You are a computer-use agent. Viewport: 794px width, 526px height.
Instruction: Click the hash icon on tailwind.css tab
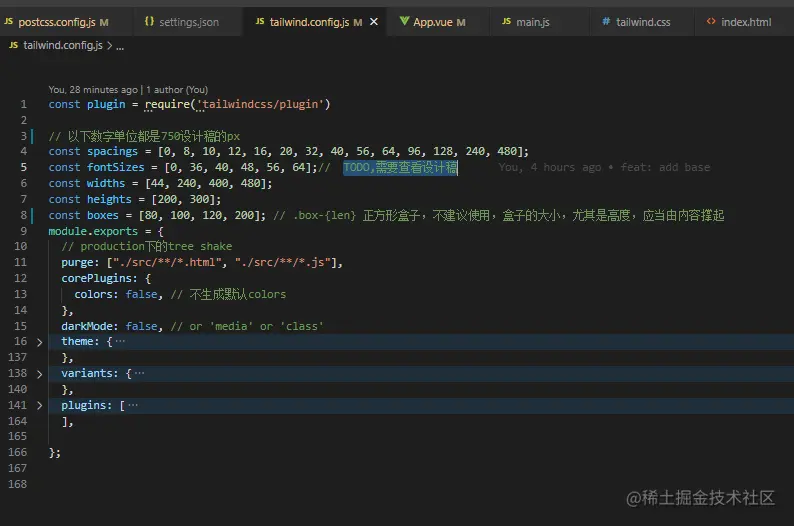click(x=606, y=21)
